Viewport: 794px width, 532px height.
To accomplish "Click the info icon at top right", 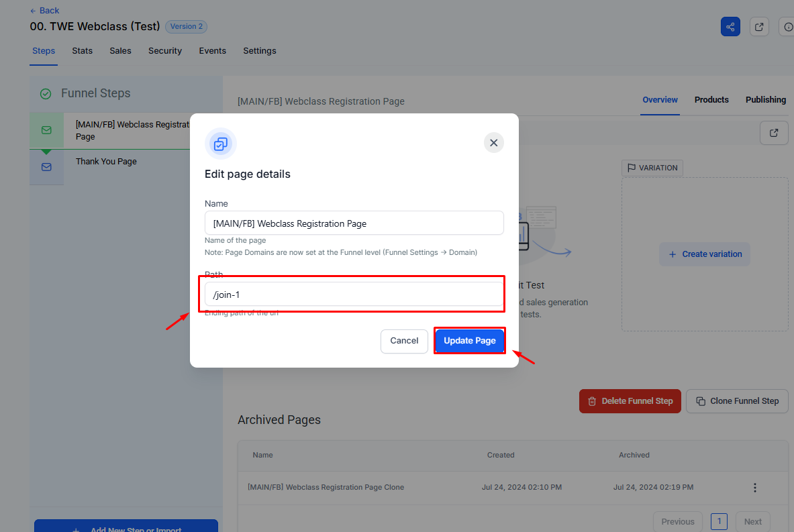I will 787,27.
